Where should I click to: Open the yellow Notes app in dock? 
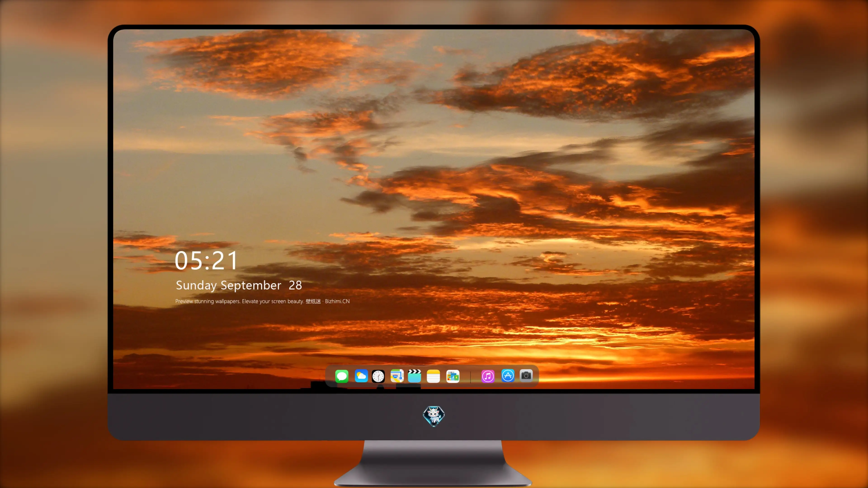433,376
